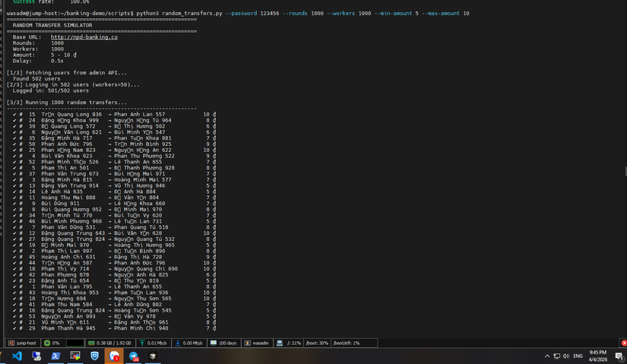
Task: Open the computer-monitor taskbar icon beside VS Code
Action: coord(36,356)
